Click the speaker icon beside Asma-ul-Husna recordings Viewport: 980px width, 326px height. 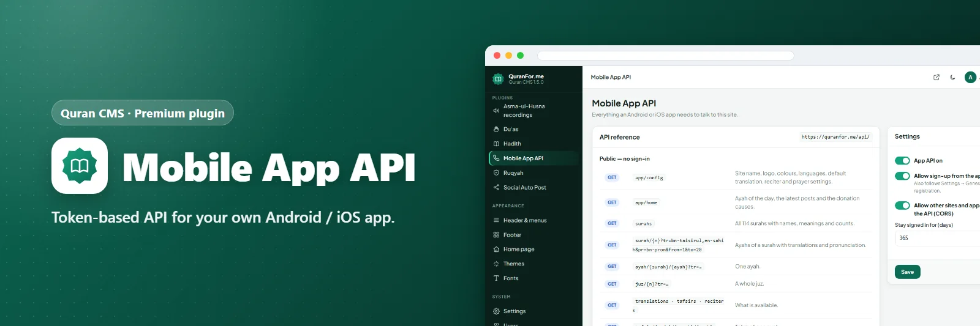tap(496, 111)
